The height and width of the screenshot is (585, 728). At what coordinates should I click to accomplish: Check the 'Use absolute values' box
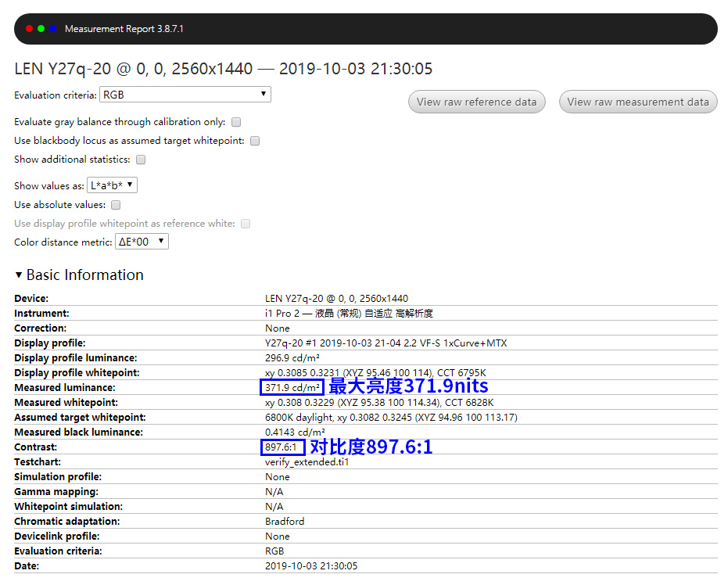coord(116,204)
